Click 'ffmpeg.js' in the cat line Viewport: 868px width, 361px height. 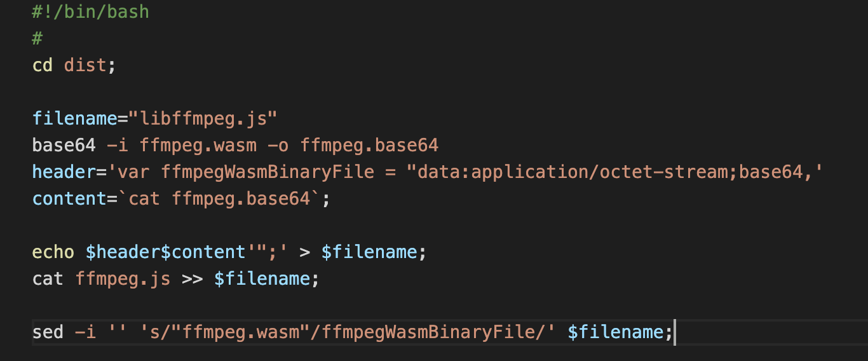coord(123,278)
